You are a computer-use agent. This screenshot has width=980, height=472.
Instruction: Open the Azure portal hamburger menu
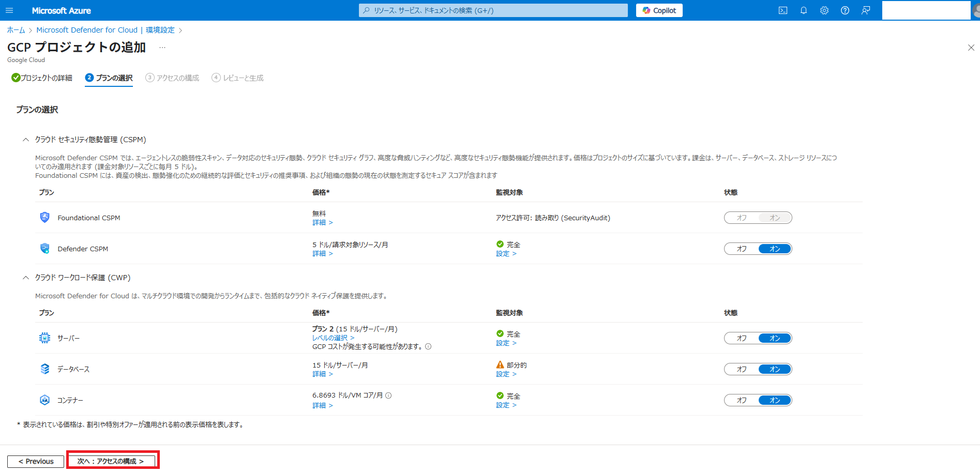click(9, 10)
